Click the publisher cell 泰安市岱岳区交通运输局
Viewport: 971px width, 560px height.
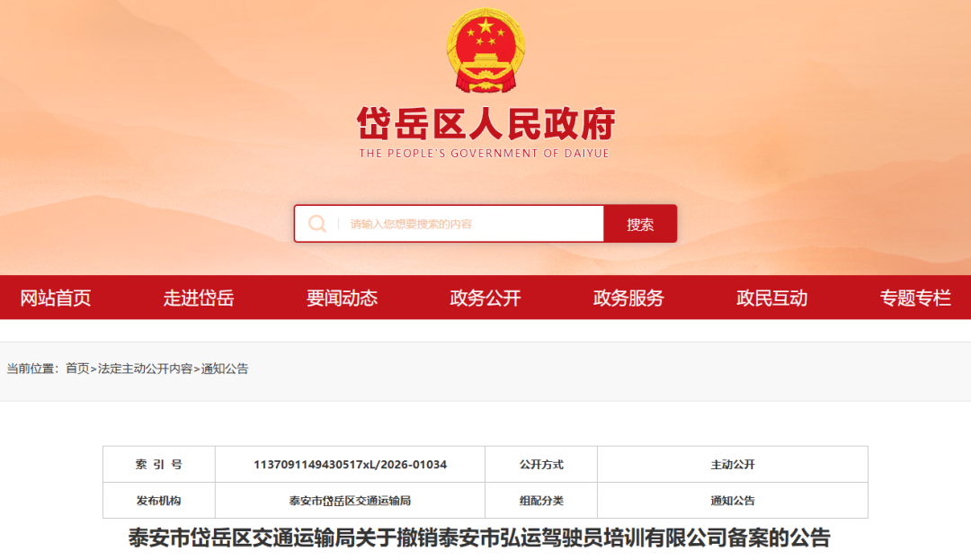click(x=350, y=501)
